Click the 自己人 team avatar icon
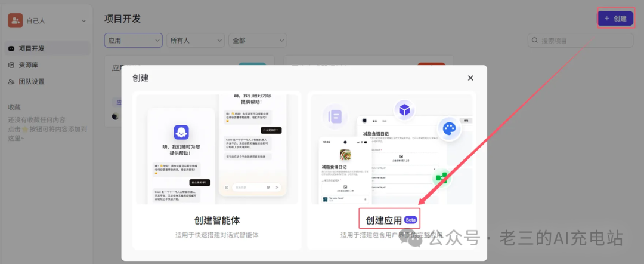644x264 pixels. (x=15, y=20)
